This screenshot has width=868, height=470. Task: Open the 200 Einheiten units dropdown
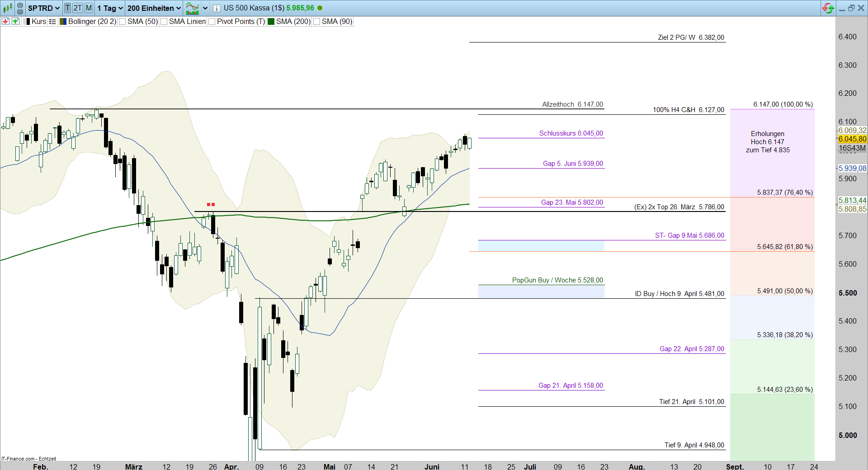(154, 8)
